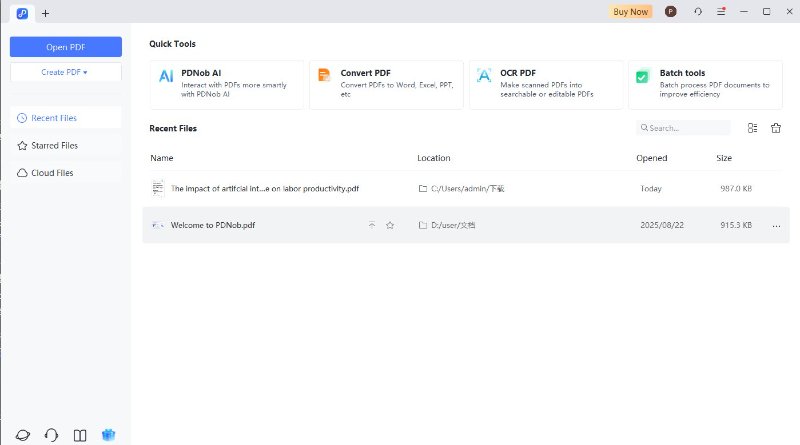Launch the Convert PDF tool
The width and height of the screenshot is (800, 445).
[386, 84]
